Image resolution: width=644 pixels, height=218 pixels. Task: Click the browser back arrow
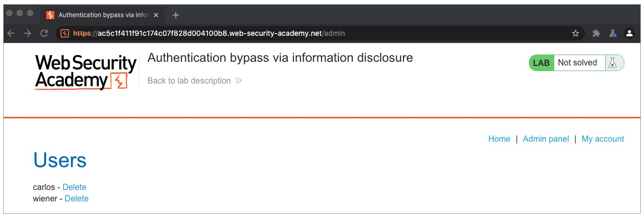point(11,33)
